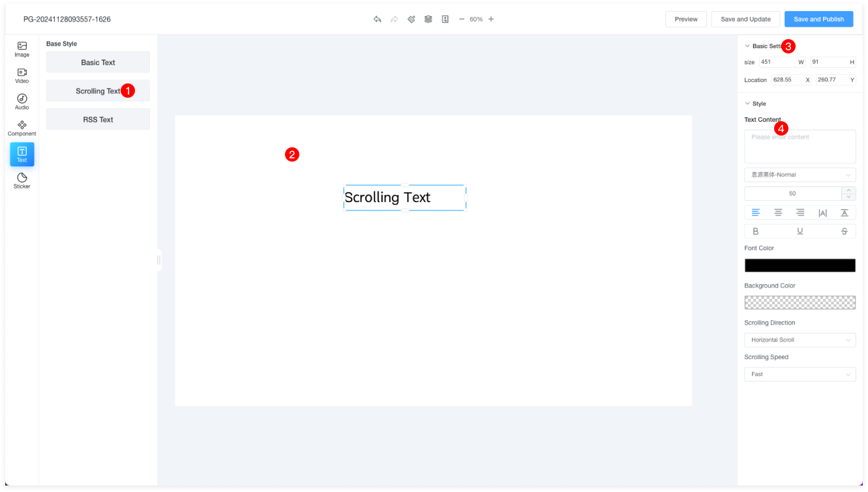
Task: Open the Image sidebar category
Action: [x=22, y=50]
